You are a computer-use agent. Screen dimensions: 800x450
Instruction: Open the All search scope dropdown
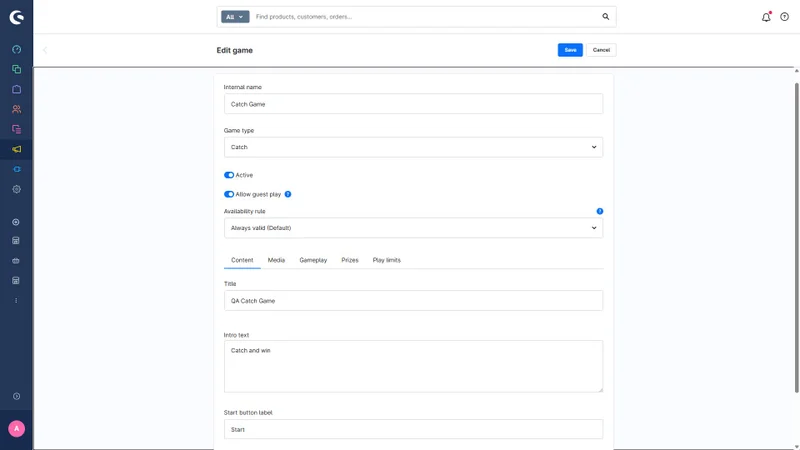235,17
